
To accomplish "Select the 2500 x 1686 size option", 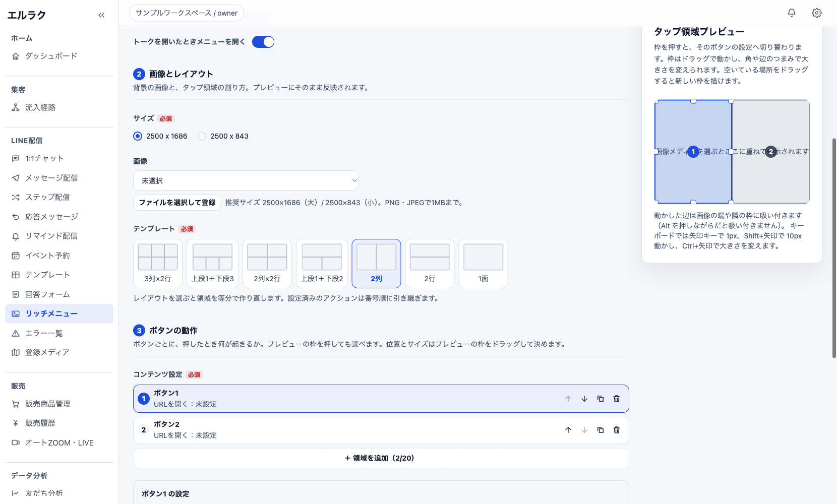I will (160, 136).
